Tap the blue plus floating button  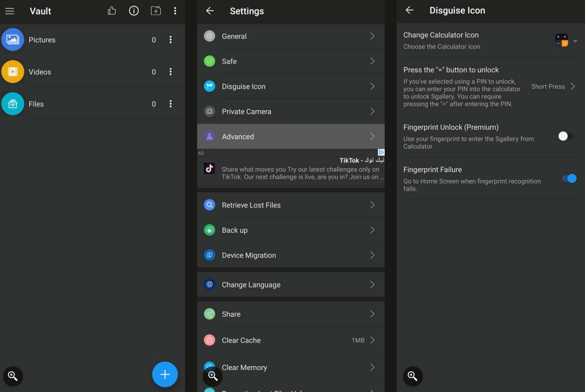pyautogui.click(x=165, y=374)
